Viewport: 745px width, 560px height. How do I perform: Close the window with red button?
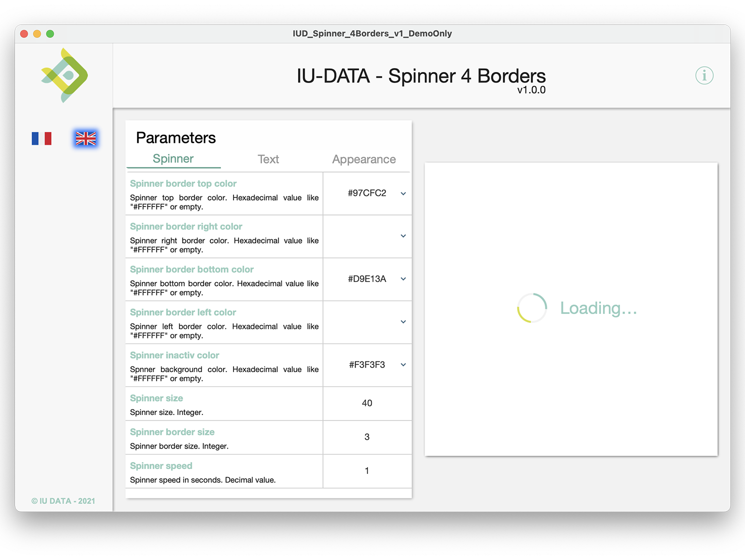click(x=24, y=33)
